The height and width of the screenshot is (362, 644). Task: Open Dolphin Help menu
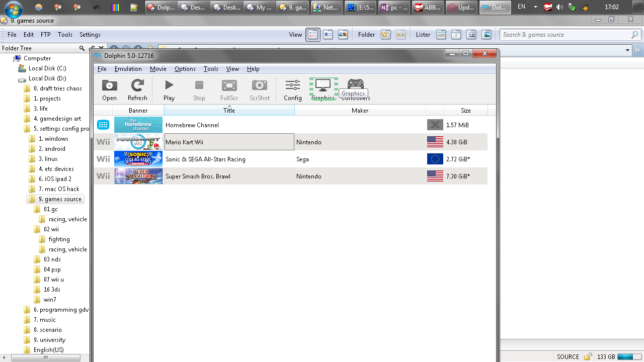(253, 69)
